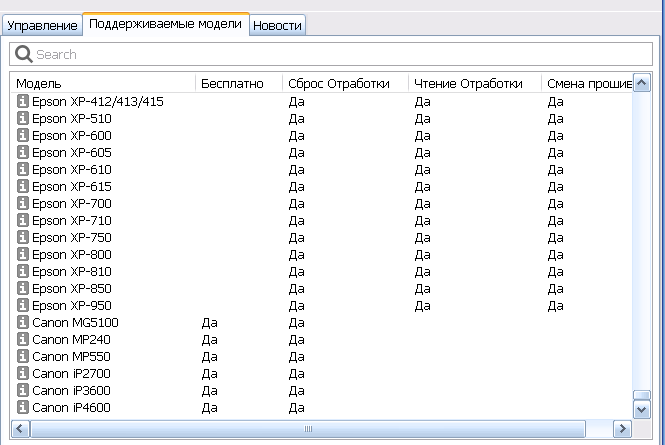Click Сброс Отработки 'Да' for Canon MP550
This screenshot has width=665, height=445.
tap(296, 357)
